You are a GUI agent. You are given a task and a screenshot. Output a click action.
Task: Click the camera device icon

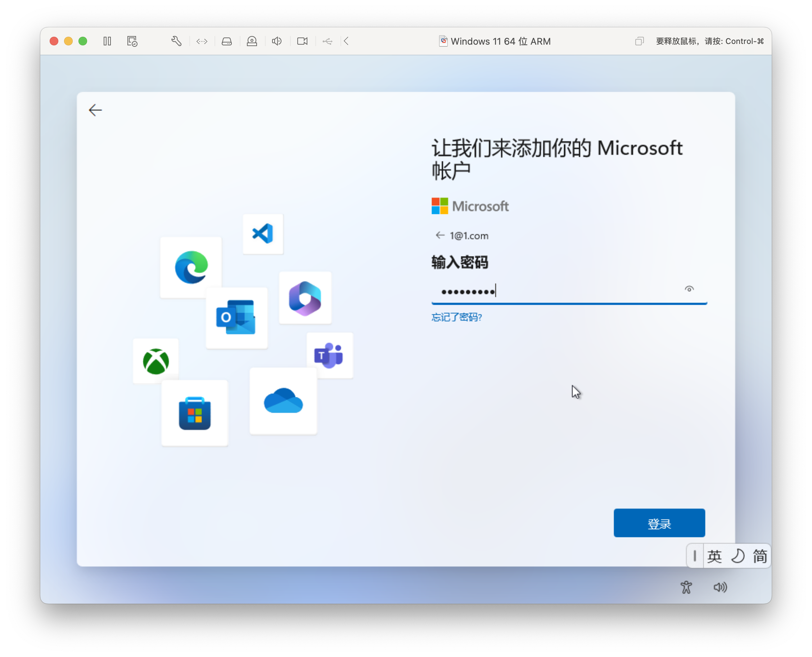tap(302, 41)
